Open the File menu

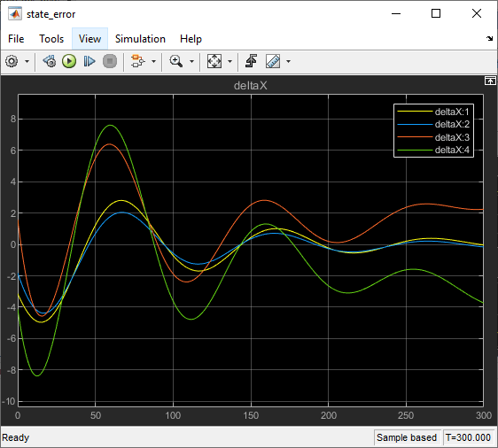click(16, 39)
